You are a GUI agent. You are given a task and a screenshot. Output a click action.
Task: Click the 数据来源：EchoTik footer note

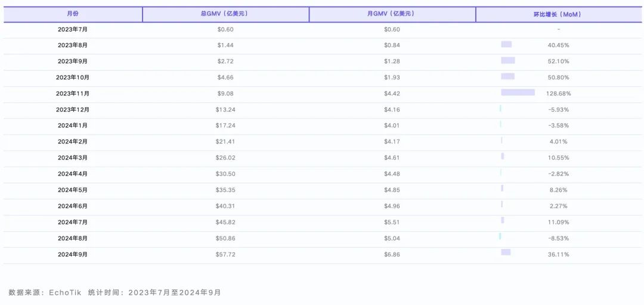click(45, 292)
